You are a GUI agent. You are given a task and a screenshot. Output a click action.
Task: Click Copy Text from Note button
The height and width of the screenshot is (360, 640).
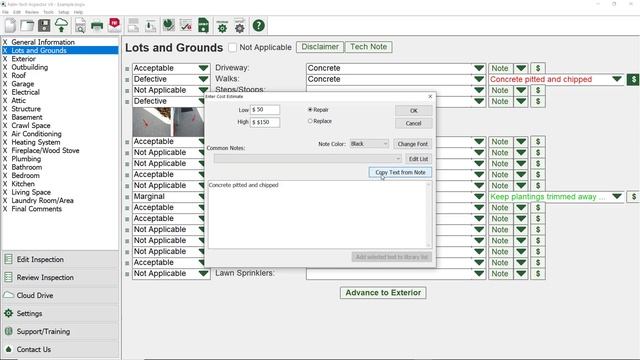point(400,173)
